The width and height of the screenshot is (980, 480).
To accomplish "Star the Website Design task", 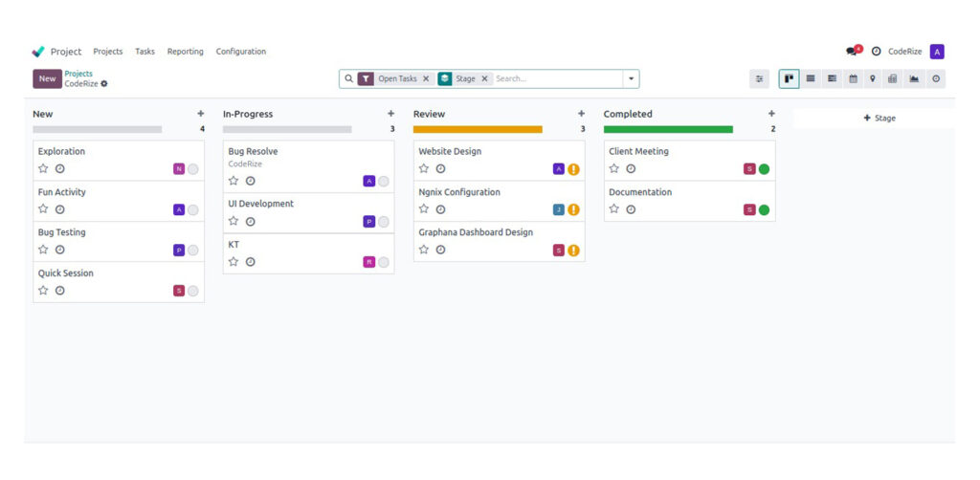I will pos(424,169).
